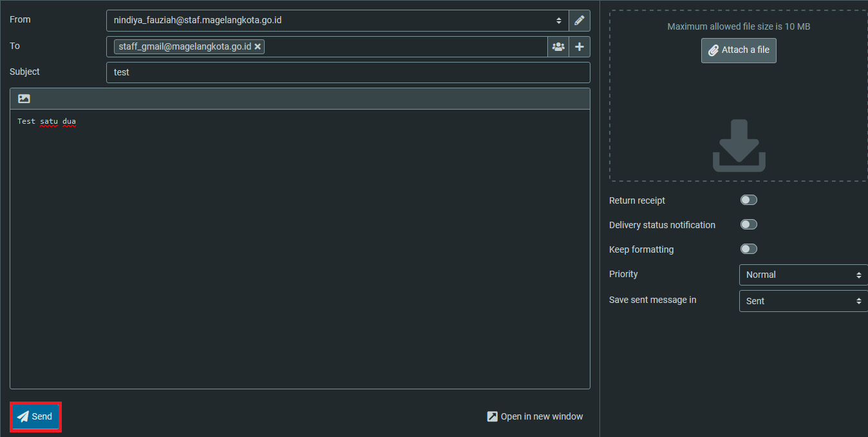Toggle the Keep formatting switch
The image size is (868, 437).
click(748, 249)
